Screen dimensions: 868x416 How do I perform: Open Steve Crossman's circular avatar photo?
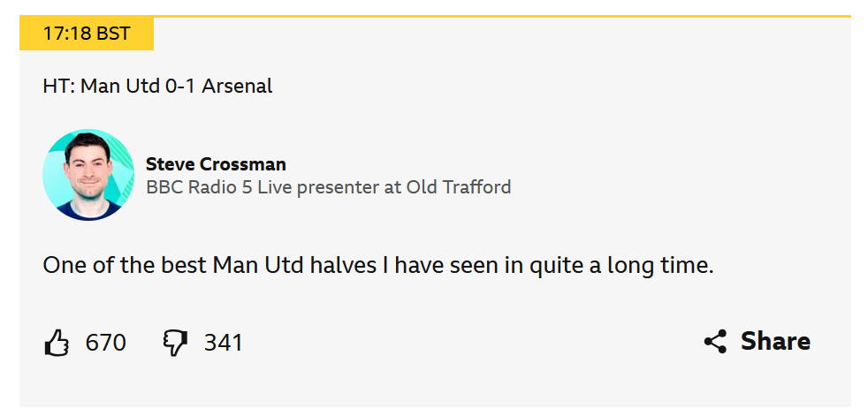click(88, 175)
